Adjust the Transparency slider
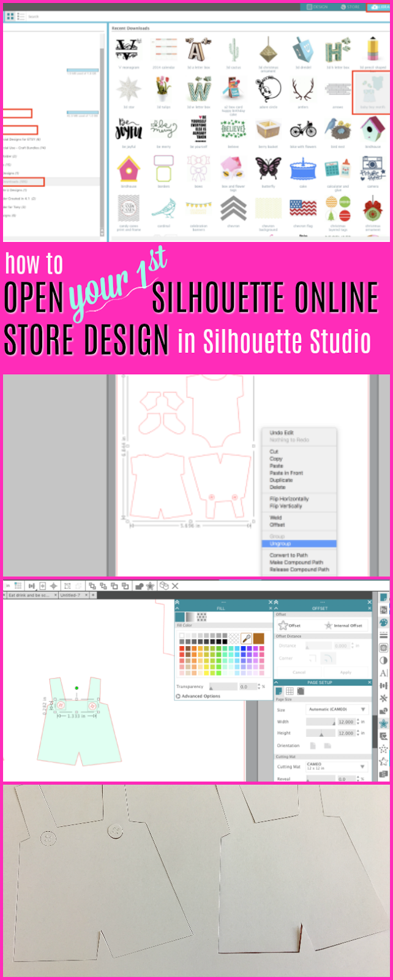This screenshot has width=393, height=980. [x=223, y=687]
